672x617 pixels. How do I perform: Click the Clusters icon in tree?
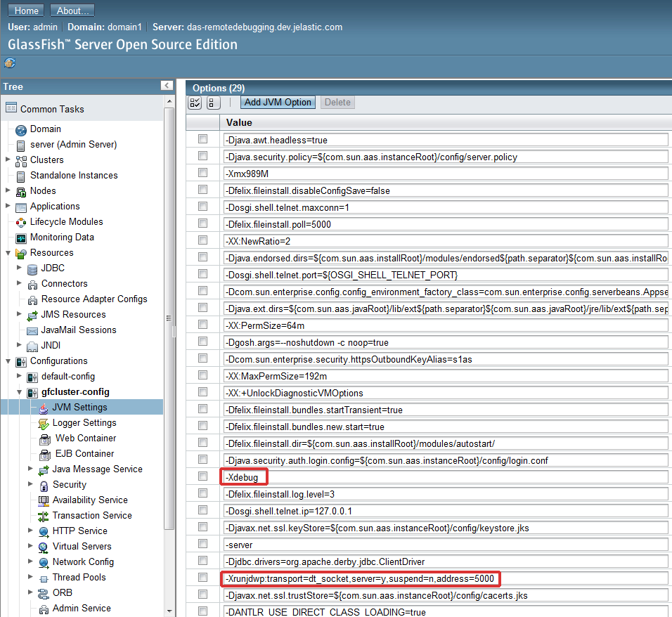[x=20, y=161]
